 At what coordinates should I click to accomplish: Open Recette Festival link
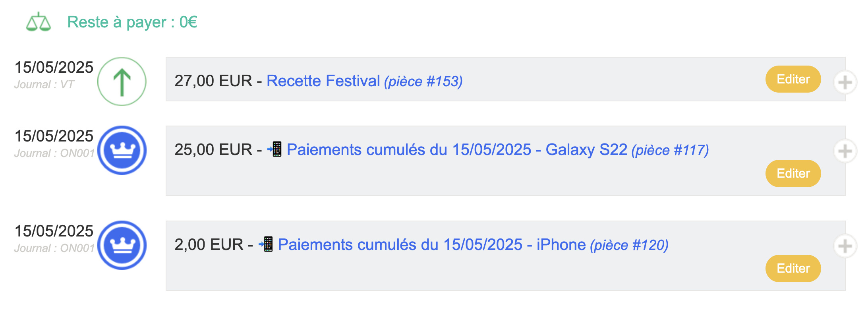(323, 81)
